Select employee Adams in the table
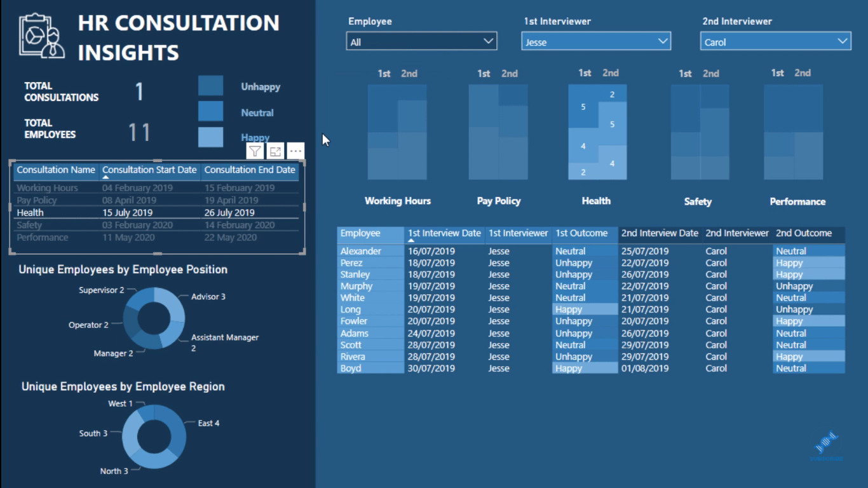Viewport: 868px width, 488px height. (370, 333)
